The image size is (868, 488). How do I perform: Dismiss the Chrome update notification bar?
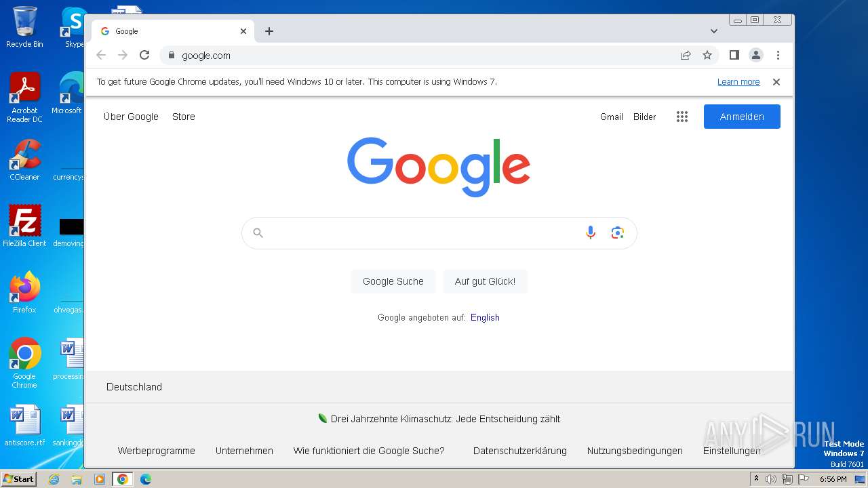point(776,81)
